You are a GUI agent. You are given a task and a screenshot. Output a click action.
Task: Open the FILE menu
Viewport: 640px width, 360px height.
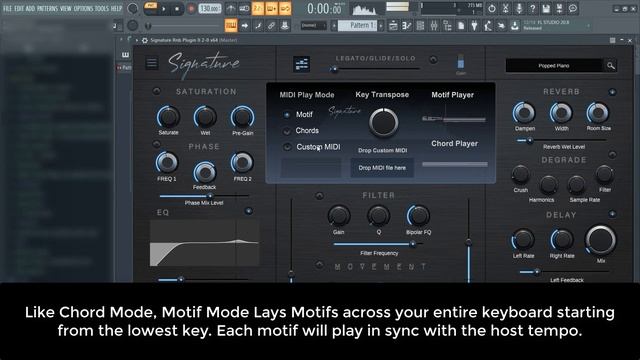[x=7, y=8]
